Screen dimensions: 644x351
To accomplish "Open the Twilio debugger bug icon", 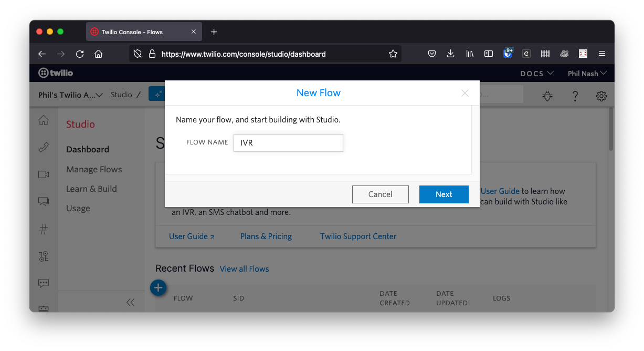I will click(x=547, y=96).
